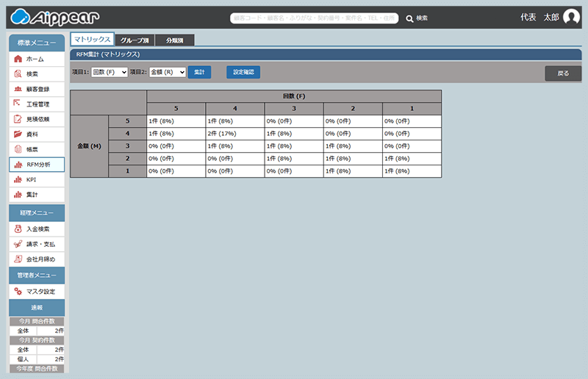Expand the 項目2 金額 (R) dropdown
Image resolution: width=588 pixels, height=379 pixels.
167,73
